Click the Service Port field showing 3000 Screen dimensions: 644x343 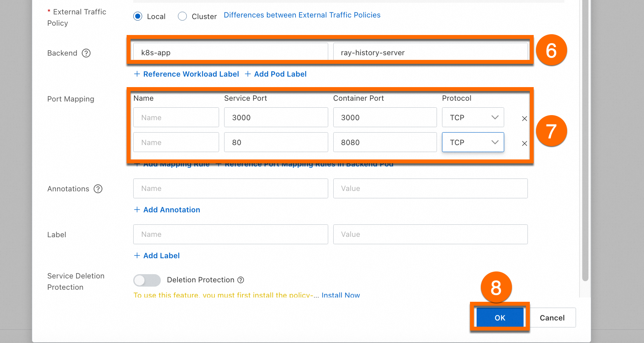[x=276, y=117]
